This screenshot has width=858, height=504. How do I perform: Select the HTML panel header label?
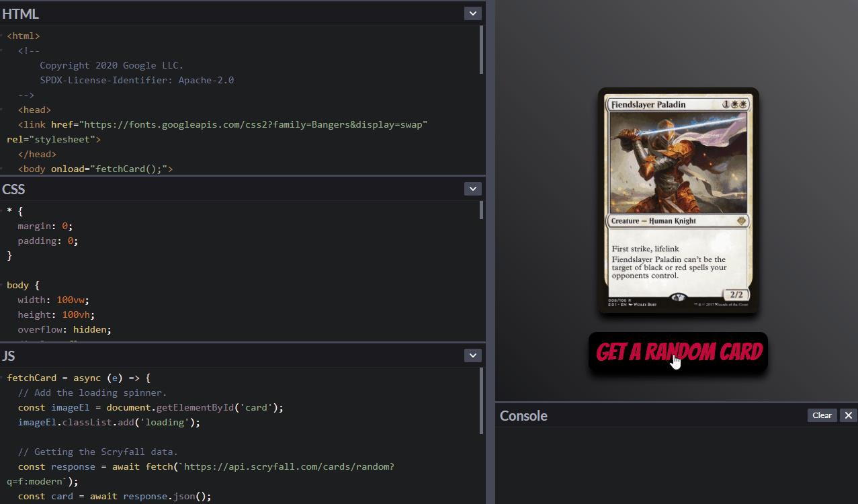point(20,13)
